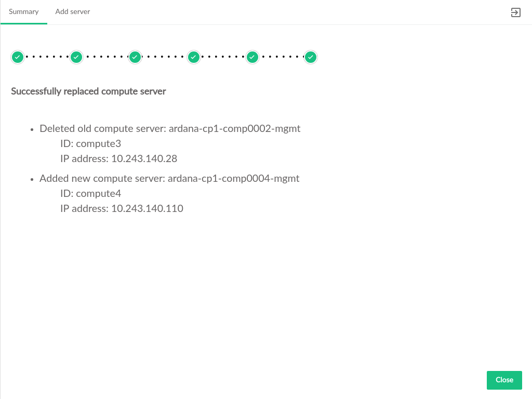The width and height of the screenshot is (532, 399).
Task: Select the third completed step checkmark
Action: click(135, 57)
